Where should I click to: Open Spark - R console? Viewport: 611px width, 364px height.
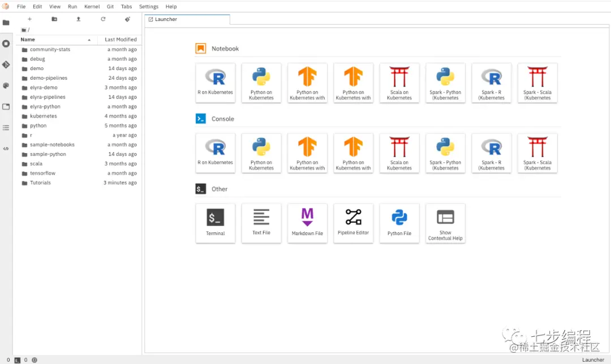(492, 153)
